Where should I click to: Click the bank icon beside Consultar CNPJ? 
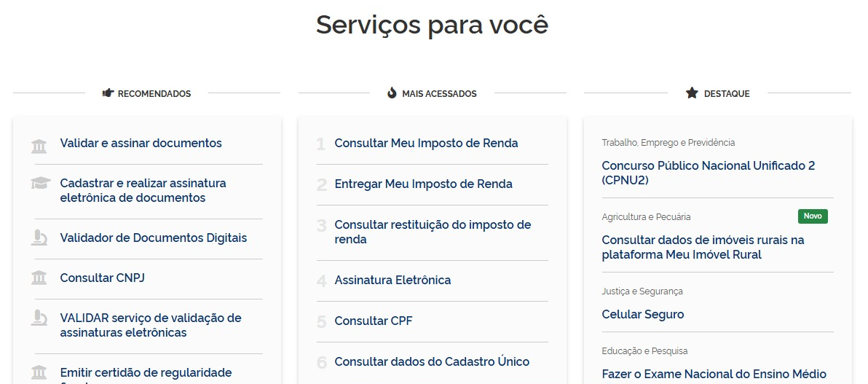point(39,278)
